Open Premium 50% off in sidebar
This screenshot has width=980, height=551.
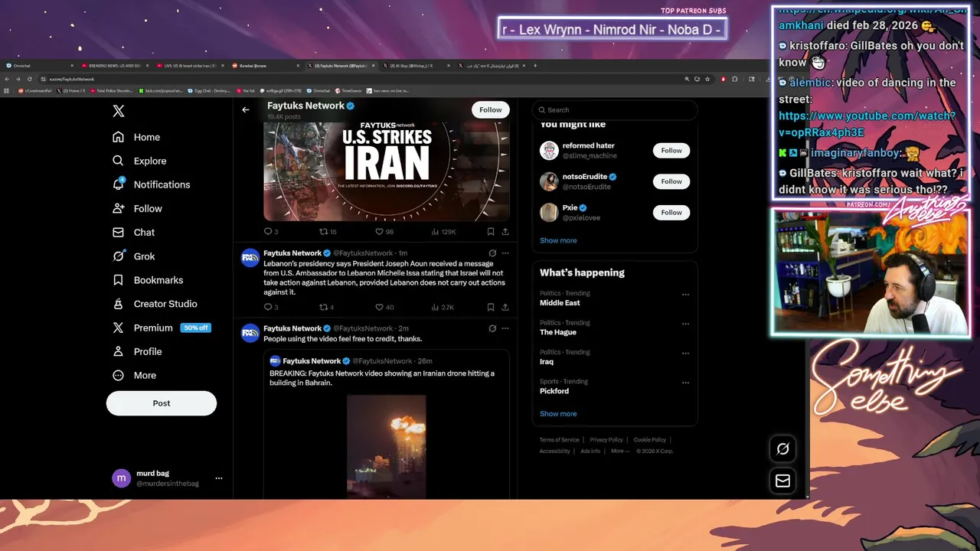162,328
